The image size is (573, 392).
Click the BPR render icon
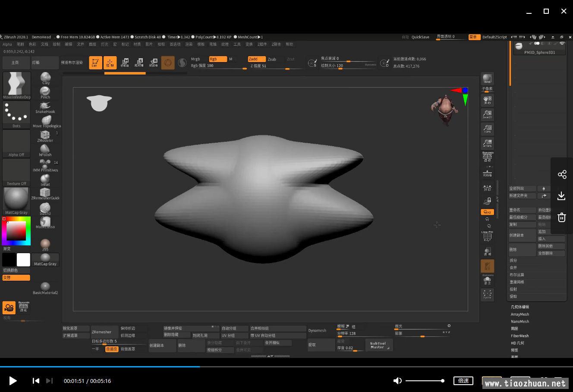coord(487,78)
